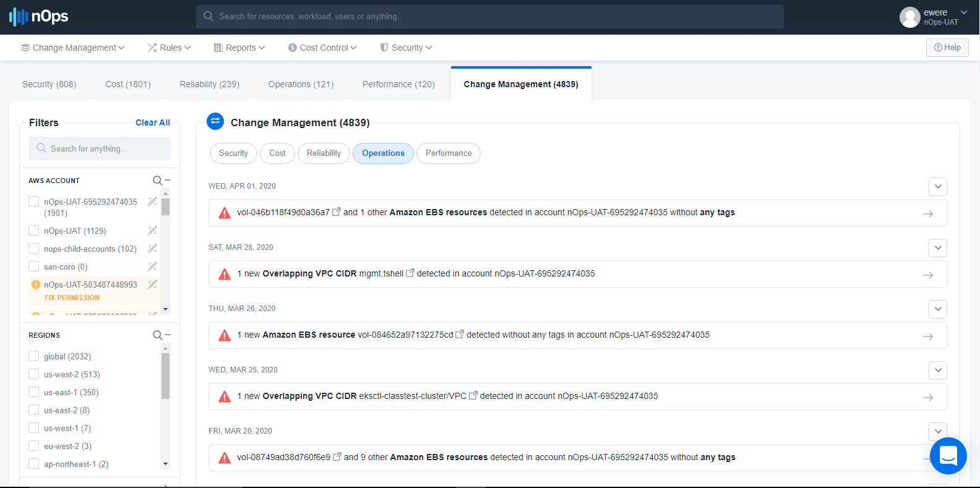Screen dimensions: 980x488
Task: Check the nops-child-accounts (102) checkbox
Action: coord(34,249)
